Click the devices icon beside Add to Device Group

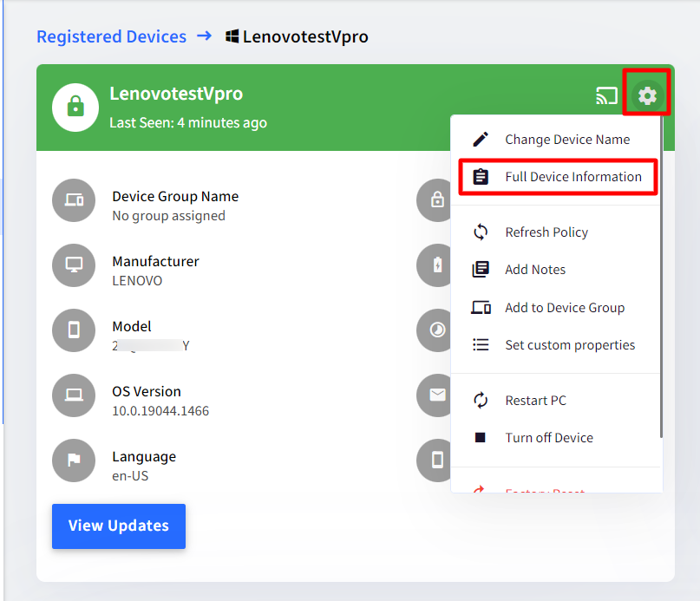(481, 308)
